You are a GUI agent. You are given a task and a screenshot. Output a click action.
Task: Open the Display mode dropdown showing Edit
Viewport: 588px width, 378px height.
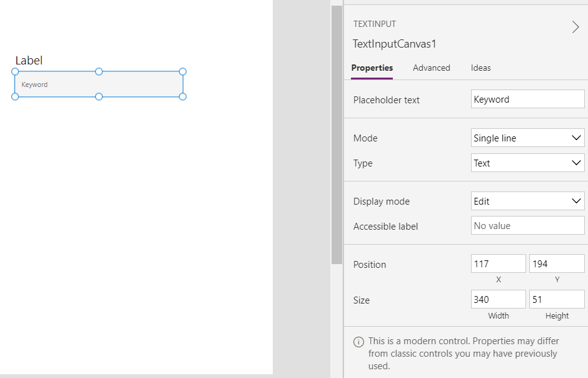(527, 202)
